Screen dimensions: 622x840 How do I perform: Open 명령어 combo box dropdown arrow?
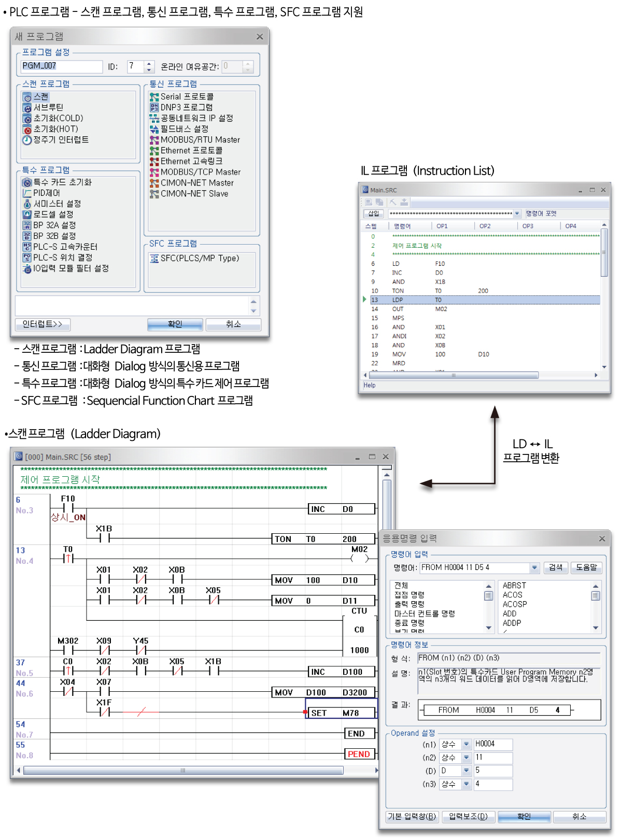click(x=534, y=568)
